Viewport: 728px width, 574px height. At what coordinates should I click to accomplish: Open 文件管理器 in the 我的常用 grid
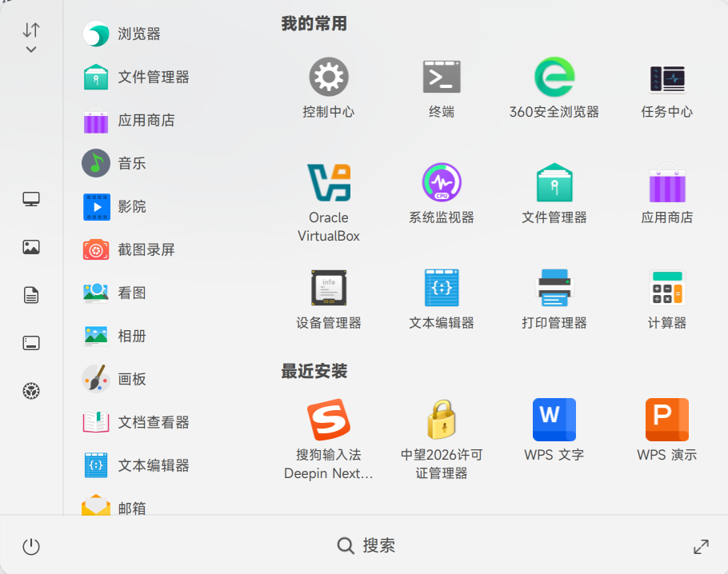coord(554,193)
